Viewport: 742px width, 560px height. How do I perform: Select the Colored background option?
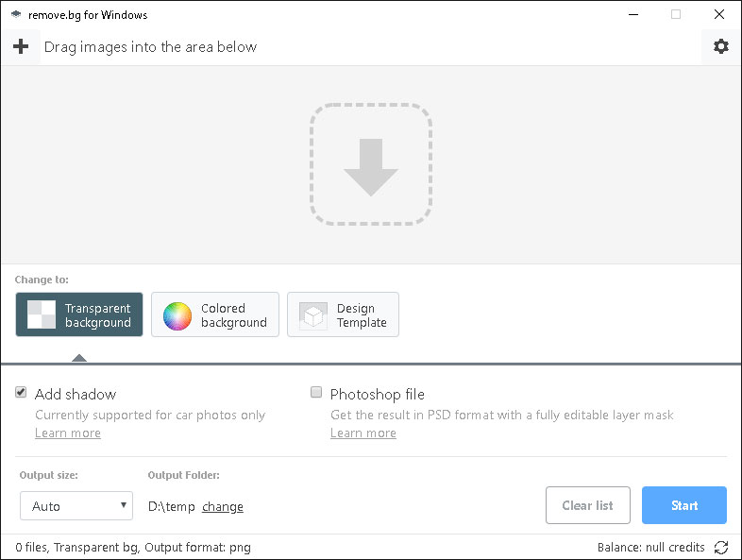(215, 314)
